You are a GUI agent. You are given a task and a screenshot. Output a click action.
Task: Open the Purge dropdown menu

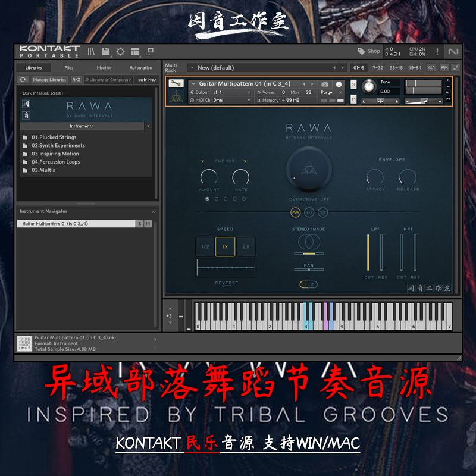point(331,92)
